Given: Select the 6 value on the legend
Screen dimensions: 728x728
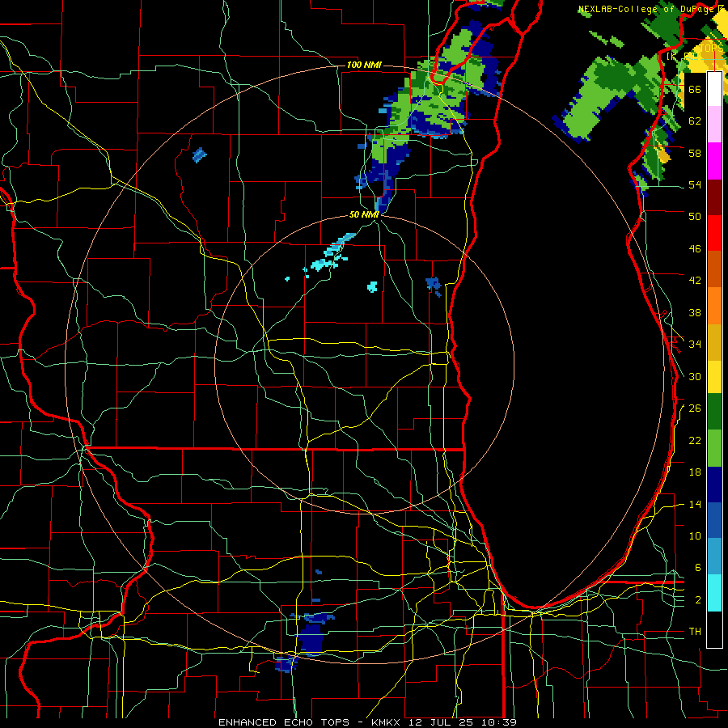Looking at the screenshot, I should [698, 568].
